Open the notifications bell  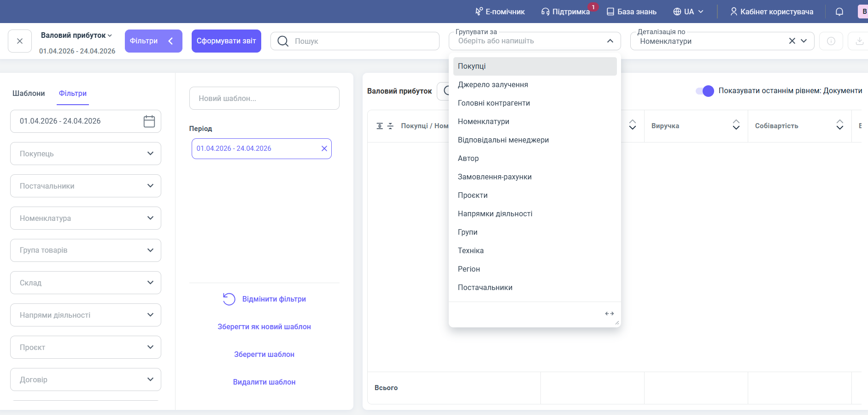click(x=839, y=12)
